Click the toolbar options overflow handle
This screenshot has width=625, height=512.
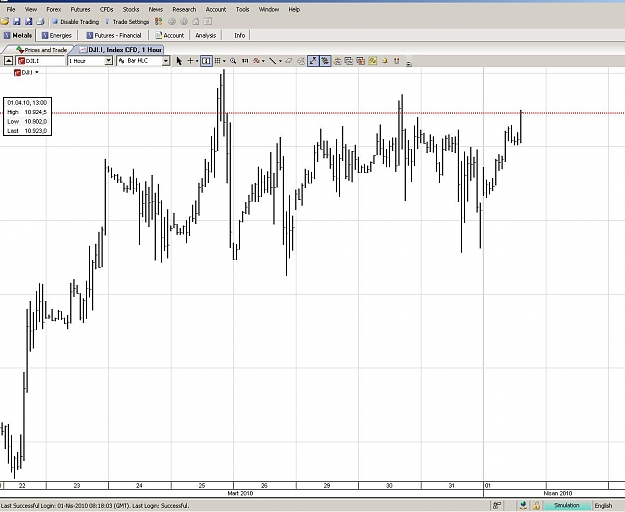(409, 63)
